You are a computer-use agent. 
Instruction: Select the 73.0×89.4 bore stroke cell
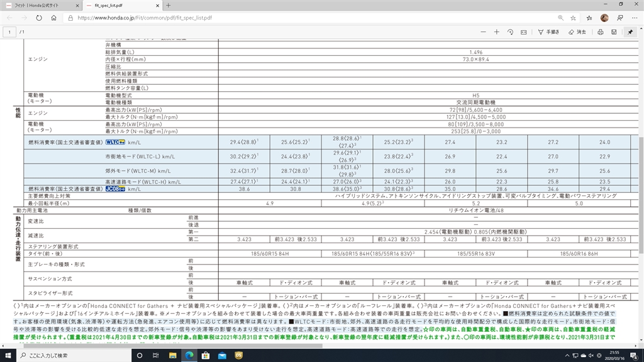tap(475, 59)
